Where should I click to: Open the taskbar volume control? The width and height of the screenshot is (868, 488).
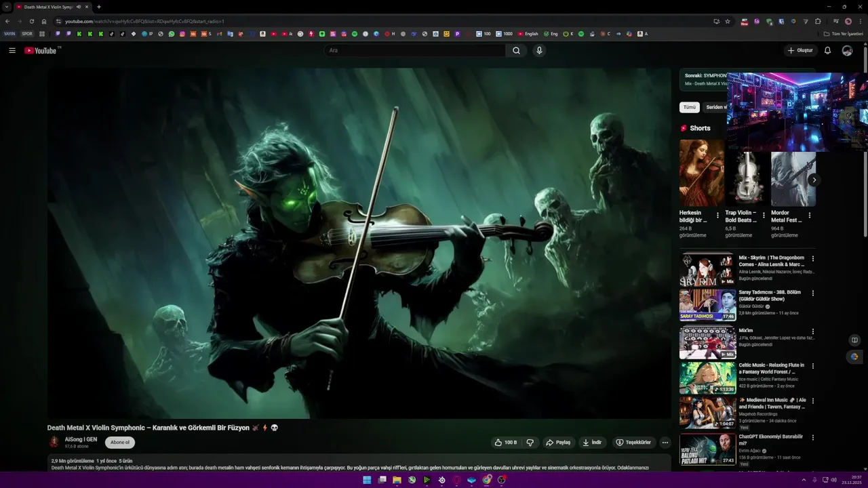coord(834,480)
